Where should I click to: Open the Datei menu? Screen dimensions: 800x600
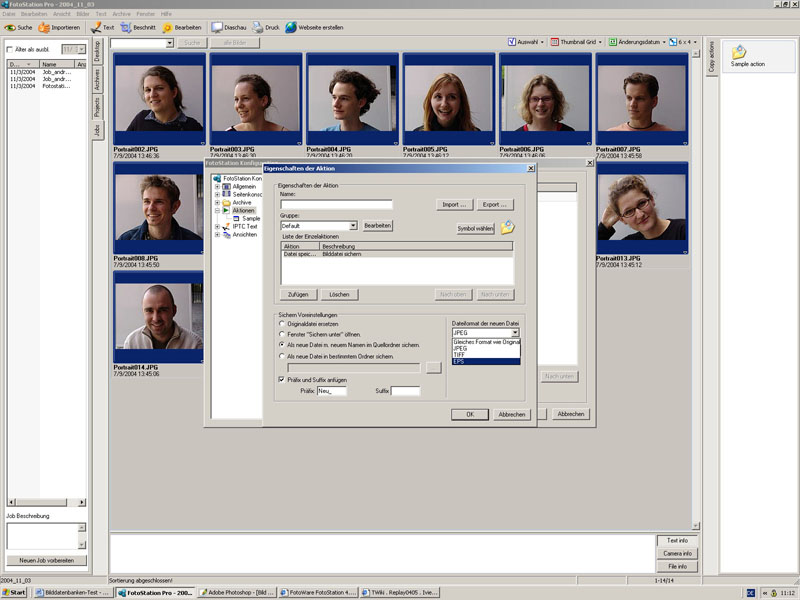click(x=9, y=14)
